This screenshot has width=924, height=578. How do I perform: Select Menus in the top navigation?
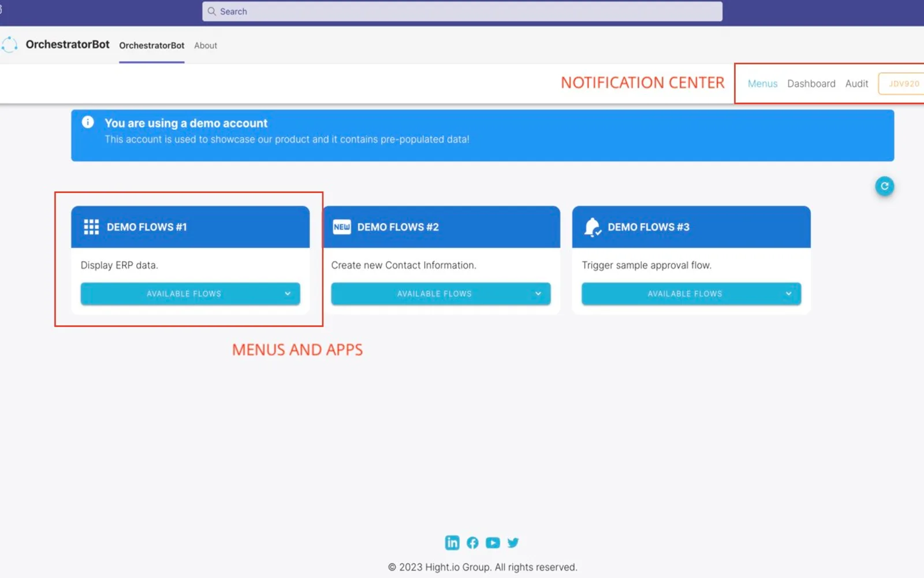(x=762, y=84)
